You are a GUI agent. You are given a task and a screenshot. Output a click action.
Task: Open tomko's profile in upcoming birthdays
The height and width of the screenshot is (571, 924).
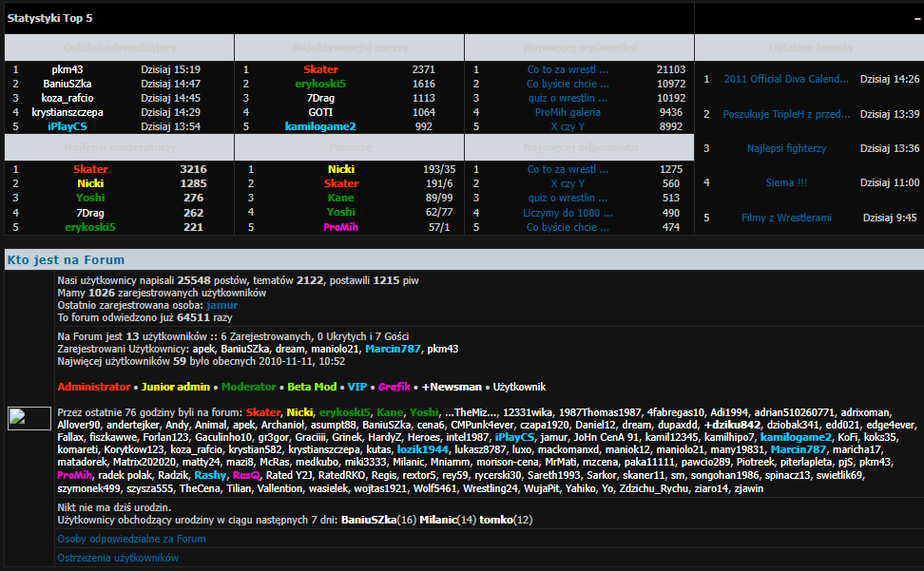tap(495, 520)
